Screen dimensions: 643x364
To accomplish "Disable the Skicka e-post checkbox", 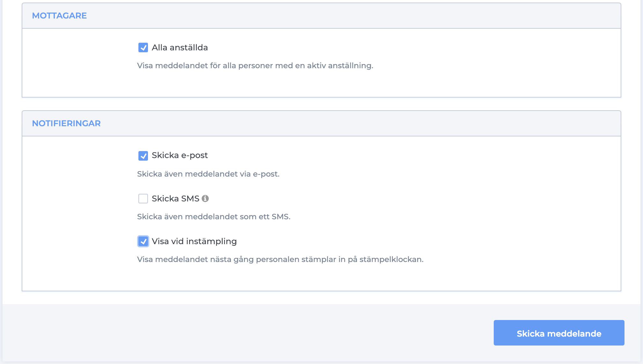I will (143, 156).
